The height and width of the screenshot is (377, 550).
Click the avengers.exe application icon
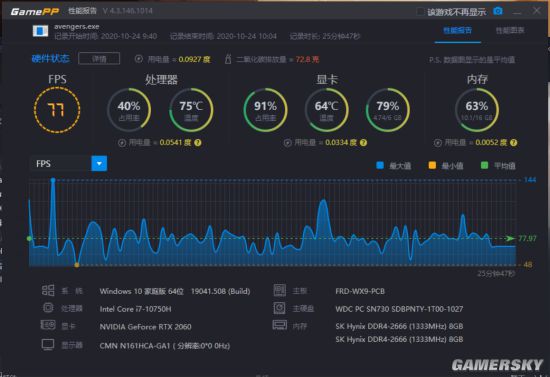click(40, 31)
